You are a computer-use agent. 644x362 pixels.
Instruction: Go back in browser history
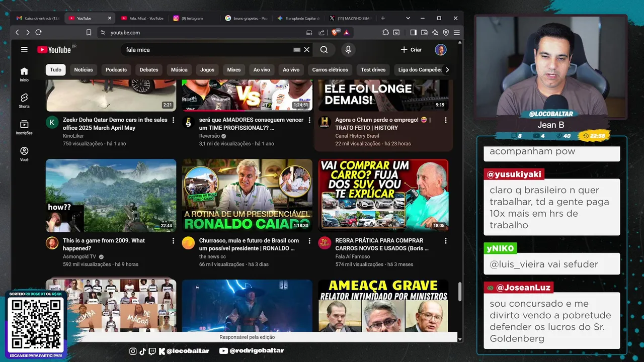17,32
